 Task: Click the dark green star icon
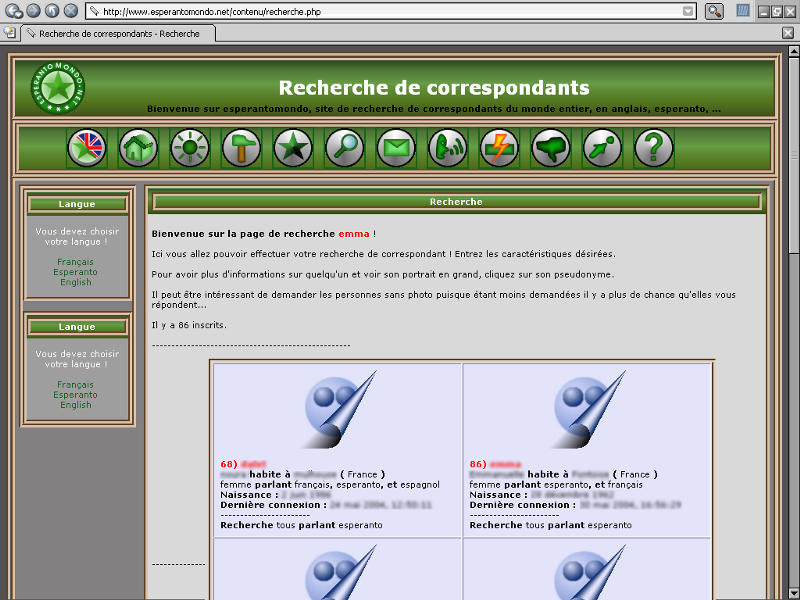click(293, 148)
